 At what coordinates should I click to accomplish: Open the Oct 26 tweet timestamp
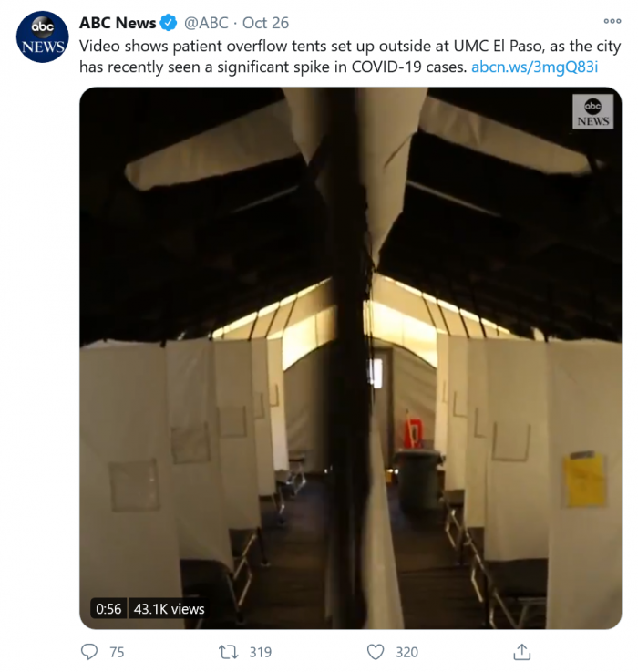[x=265, y=23]
